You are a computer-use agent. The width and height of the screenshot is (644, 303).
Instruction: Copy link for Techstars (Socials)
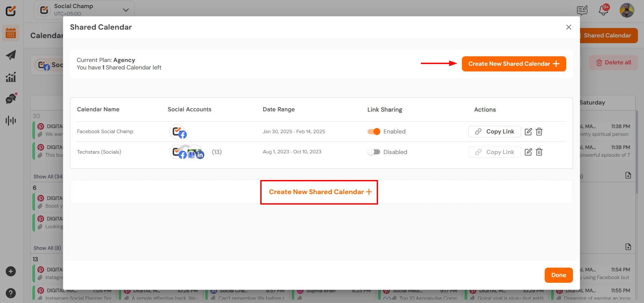(495, 152)
